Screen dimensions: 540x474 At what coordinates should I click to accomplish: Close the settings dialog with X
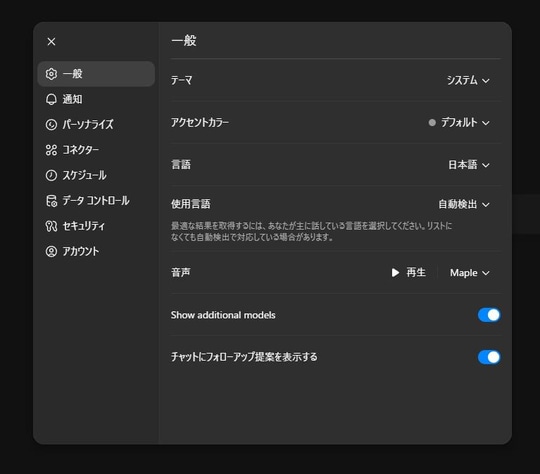tap(51, 42)
